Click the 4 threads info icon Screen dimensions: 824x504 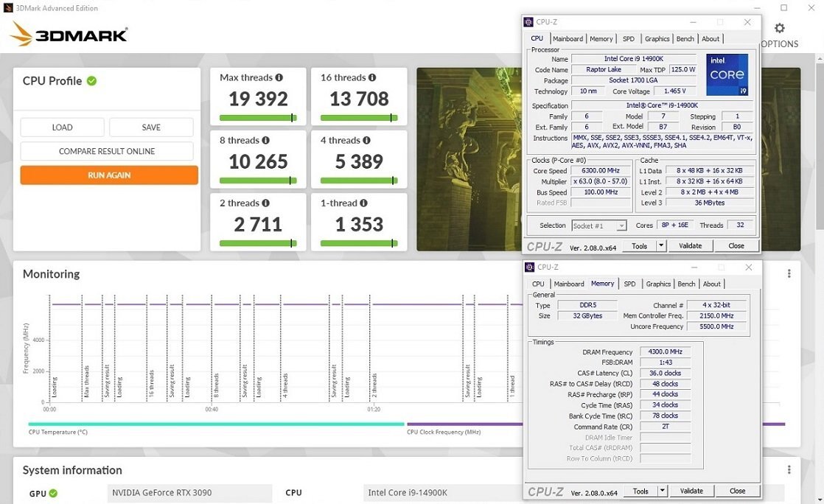[x=367, y=140]
